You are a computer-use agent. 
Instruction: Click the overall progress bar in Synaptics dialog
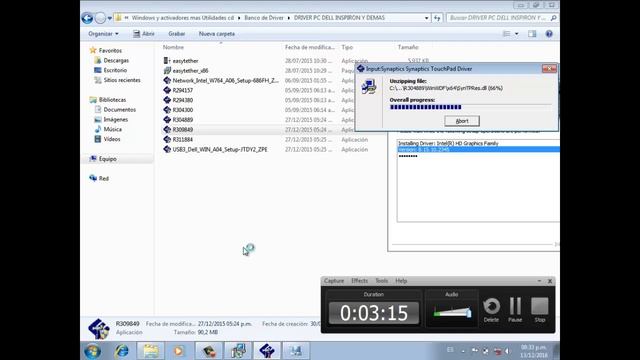coord(470,107)
